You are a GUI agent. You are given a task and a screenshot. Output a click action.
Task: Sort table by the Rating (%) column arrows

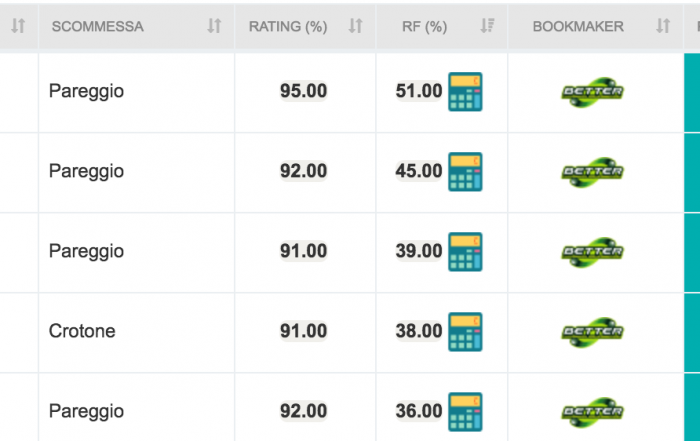point(355,27)
